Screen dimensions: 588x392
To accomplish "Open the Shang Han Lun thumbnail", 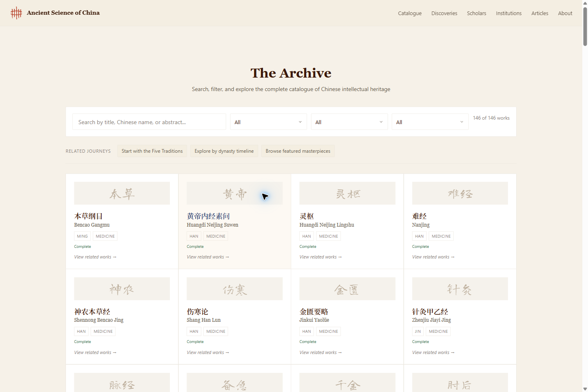I will (x=234, y=289).
